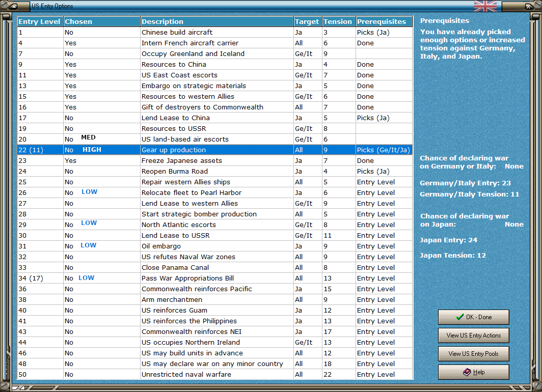
Task: Select 'Freeze Japanese assets' row
Action: [x=215, y=160]
